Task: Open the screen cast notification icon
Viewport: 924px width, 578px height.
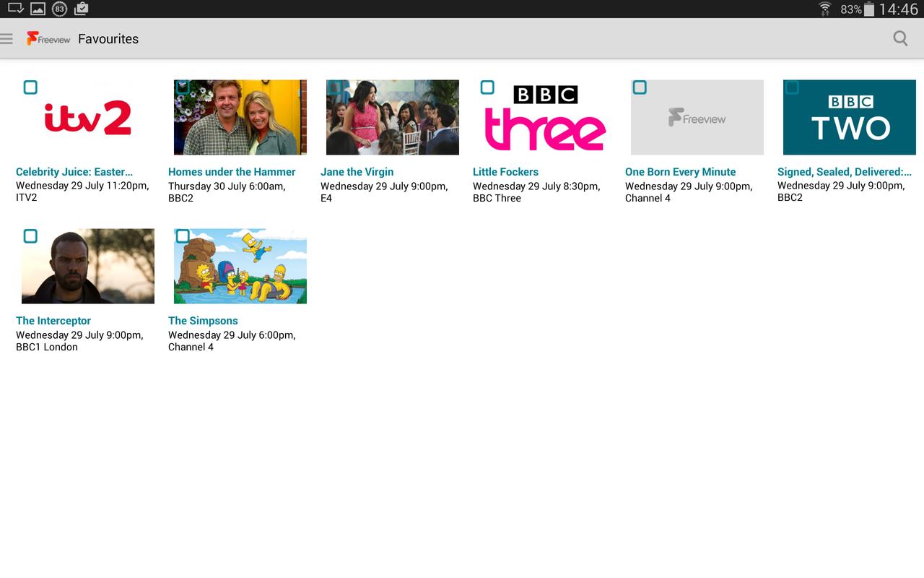Action: tap(16, 9)
